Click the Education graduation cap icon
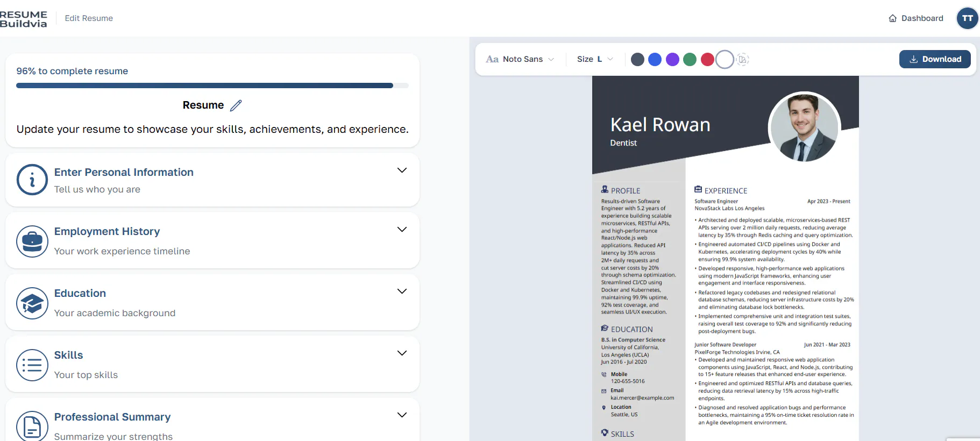 32,303
